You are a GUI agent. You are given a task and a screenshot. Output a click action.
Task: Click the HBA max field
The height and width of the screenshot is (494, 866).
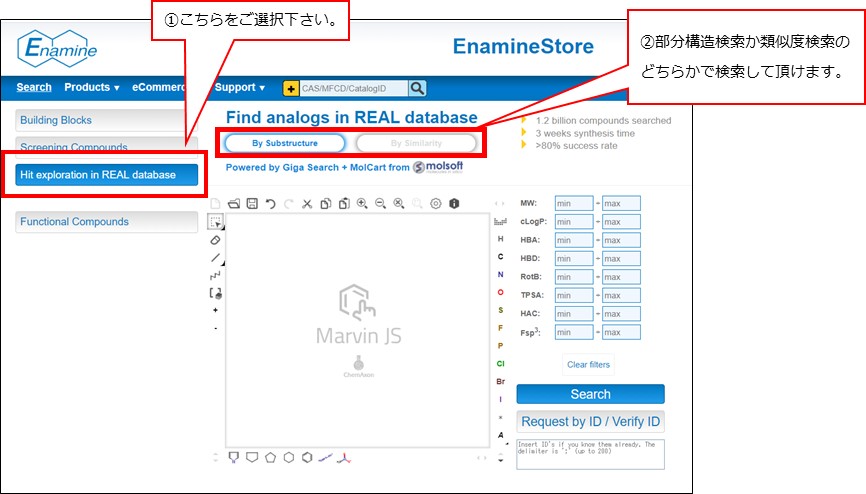(621, 240)
